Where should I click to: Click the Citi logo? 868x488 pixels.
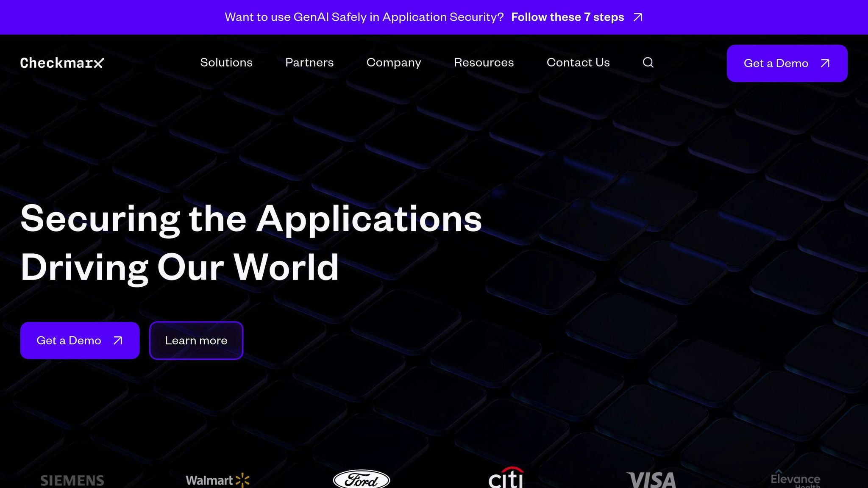[x=506, y=479]
